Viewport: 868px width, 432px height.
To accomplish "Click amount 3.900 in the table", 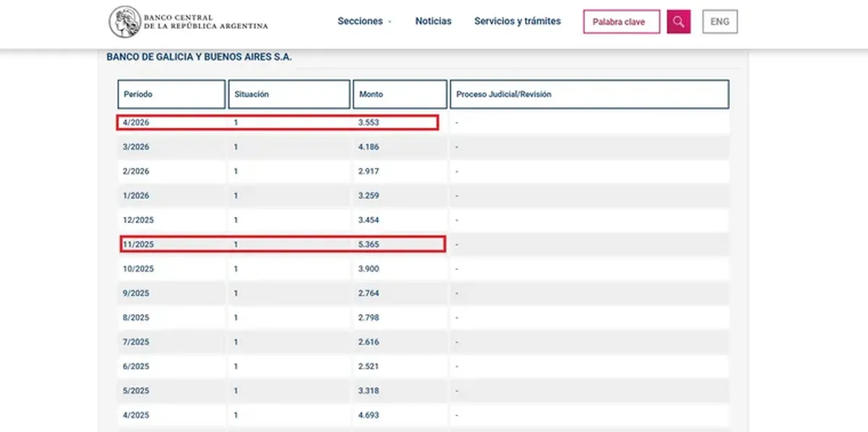I will pyautogui.click(x=368, y=268).
